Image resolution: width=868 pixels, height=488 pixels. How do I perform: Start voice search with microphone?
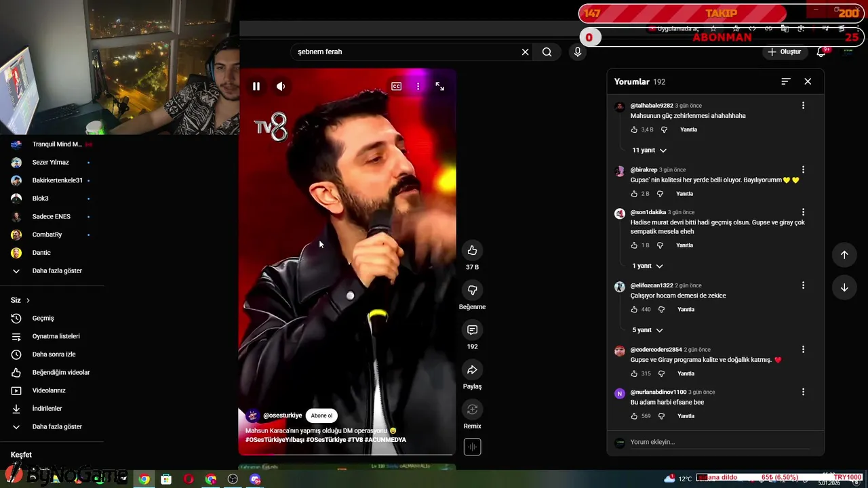tap(577, 52)
